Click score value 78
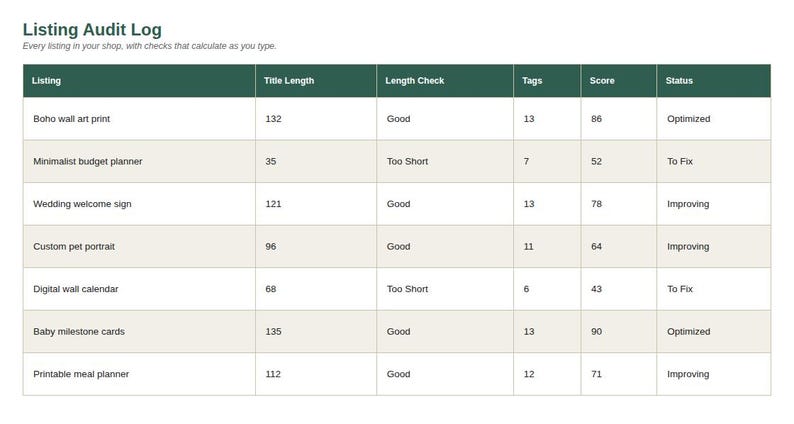This screenshot has width=794, height=424. pyautogui.click(x=597, y=204)
